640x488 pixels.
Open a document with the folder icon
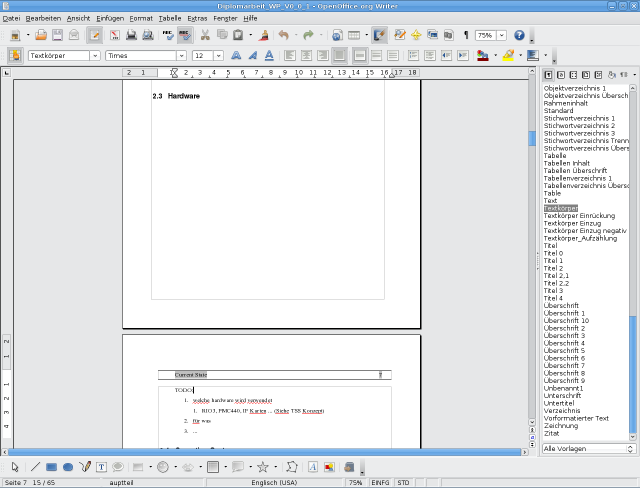pyautogui.click(x=41, y=35)
